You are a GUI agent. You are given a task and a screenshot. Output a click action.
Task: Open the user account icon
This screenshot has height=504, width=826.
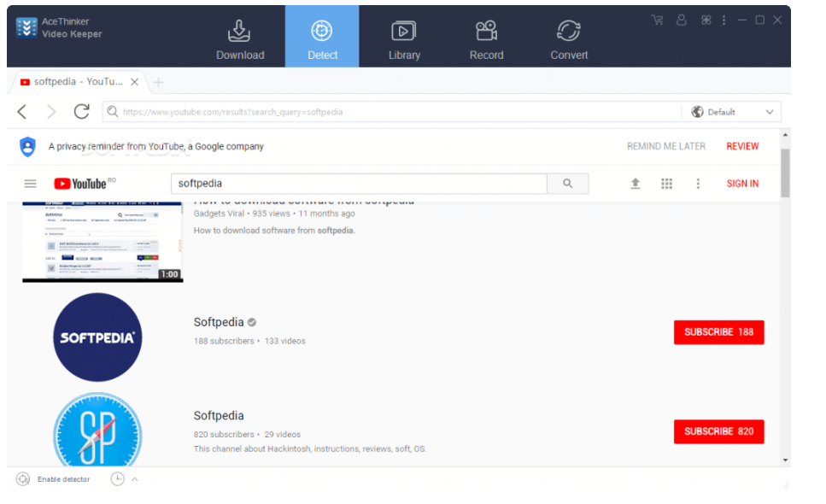[681, 20]
